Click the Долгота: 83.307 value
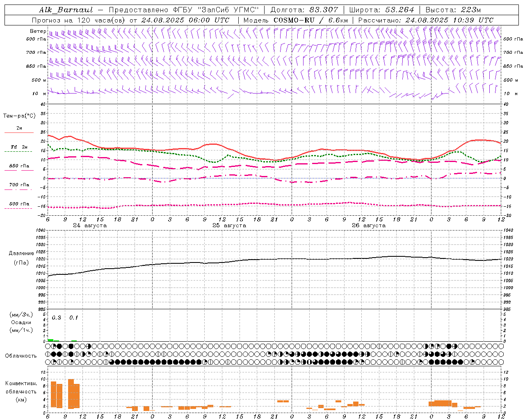Image resolution: width=525 pixels, height=420 pixels. tap(304, 10)
